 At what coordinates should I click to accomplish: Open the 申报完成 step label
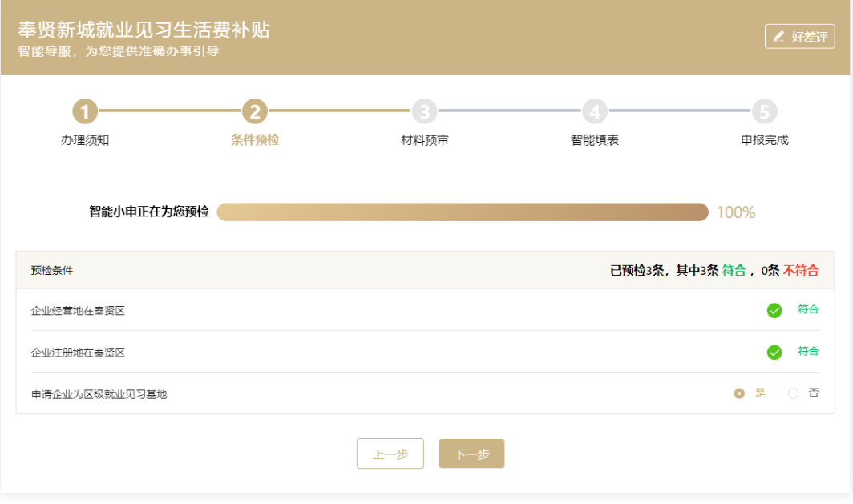coord(764,140)
